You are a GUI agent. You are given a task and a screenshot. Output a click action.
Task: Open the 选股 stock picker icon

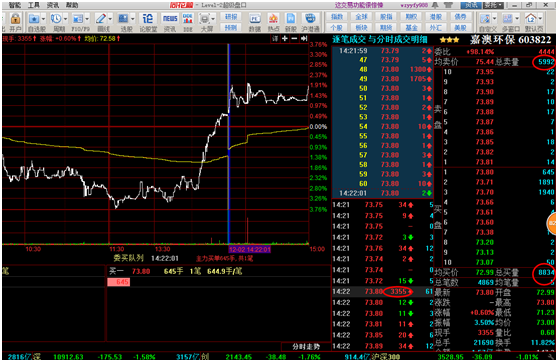[123, 19]
